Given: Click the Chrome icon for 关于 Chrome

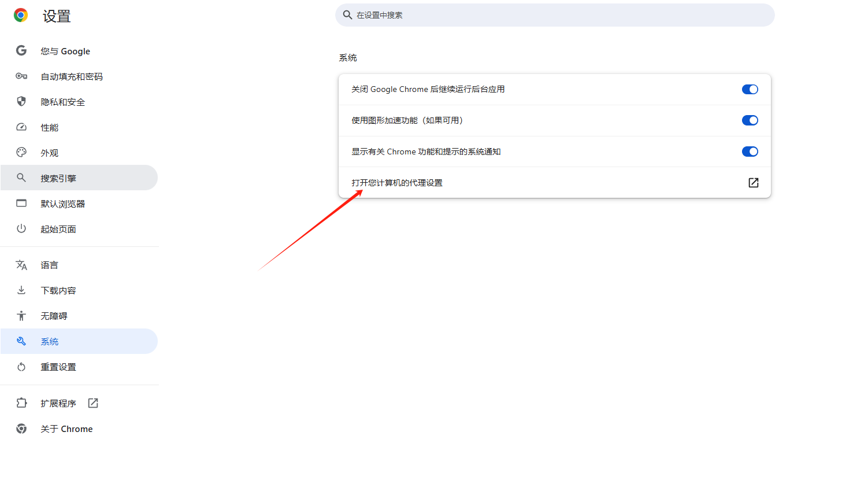Looking at the screenshot, I should (x=21, y=429).
